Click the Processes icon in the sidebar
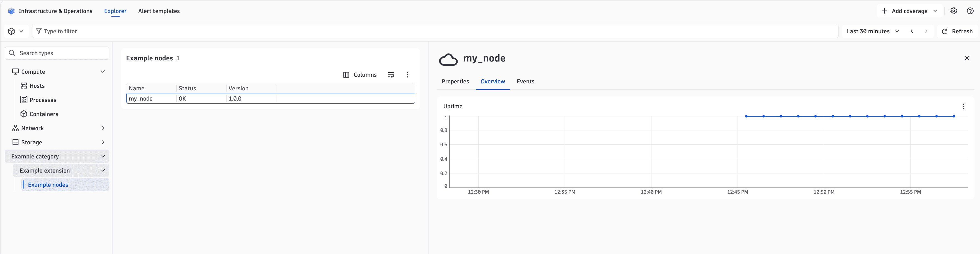This screenshot has height=254, width=980. 24,100
